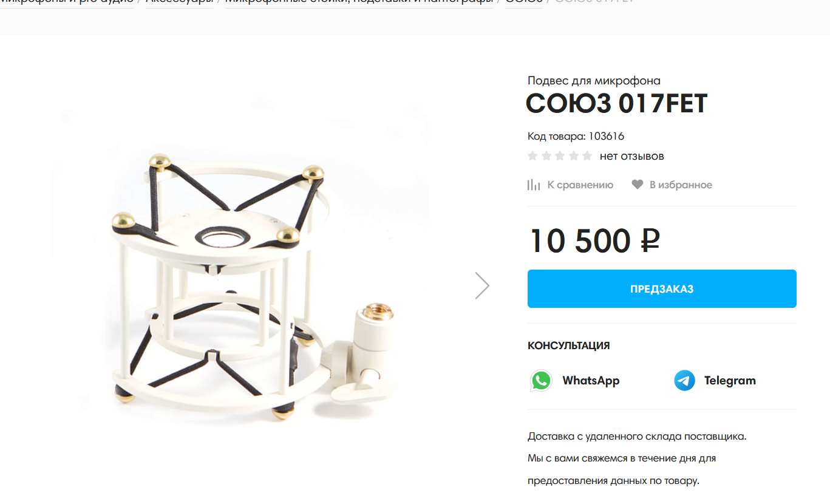This screenshot has width=830, height=504.
Task: Open the Telegram blue logo icon
Action: coord(684,381)
